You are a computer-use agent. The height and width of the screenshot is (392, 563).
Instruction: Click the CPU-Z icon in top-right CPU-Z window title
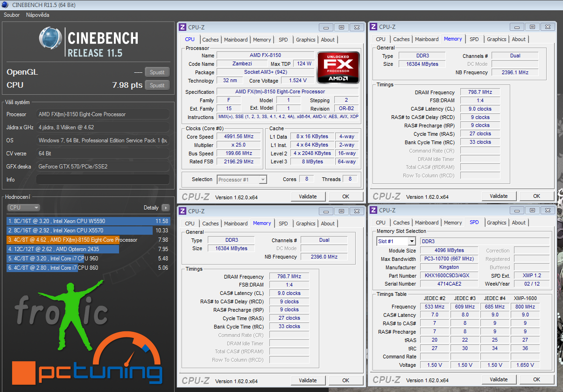click(374, 27)
